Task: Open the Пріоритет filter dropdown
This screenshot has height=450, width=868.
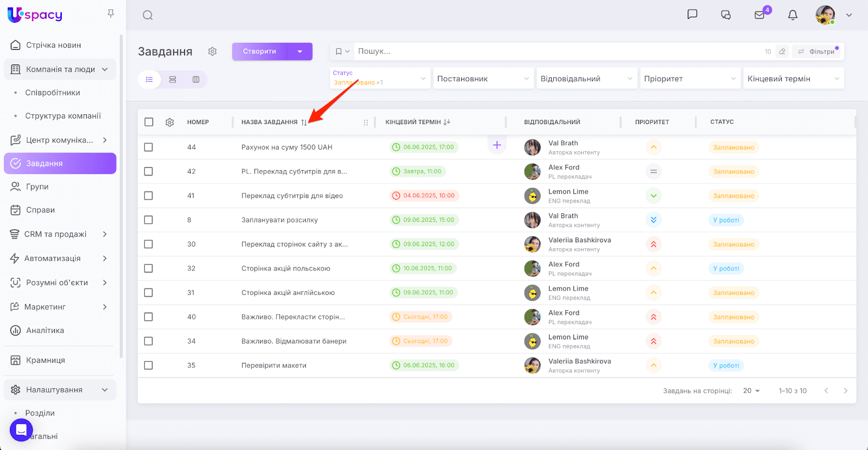Action: (689, 79)
